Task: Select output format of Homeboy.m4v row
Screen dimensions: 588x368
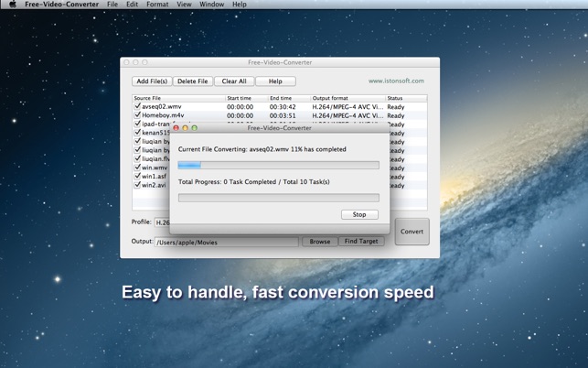Action: [347, 115]
